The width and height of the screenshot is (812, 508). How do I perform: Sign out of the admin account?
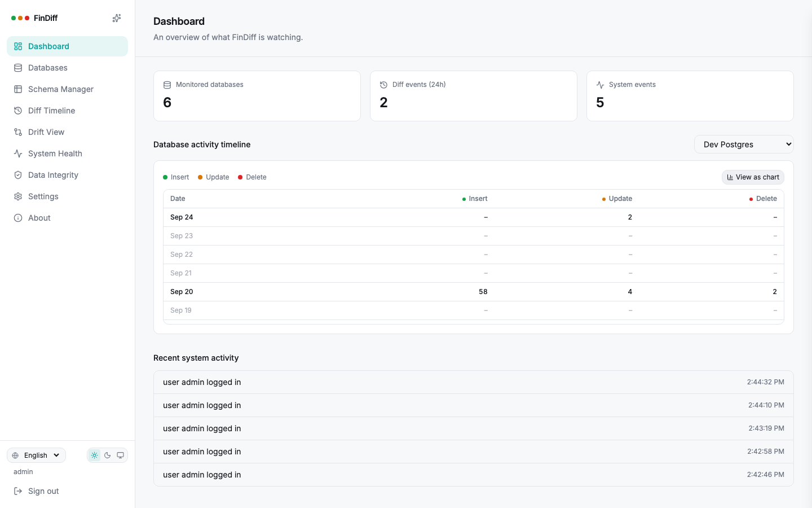tap(68, 491)
